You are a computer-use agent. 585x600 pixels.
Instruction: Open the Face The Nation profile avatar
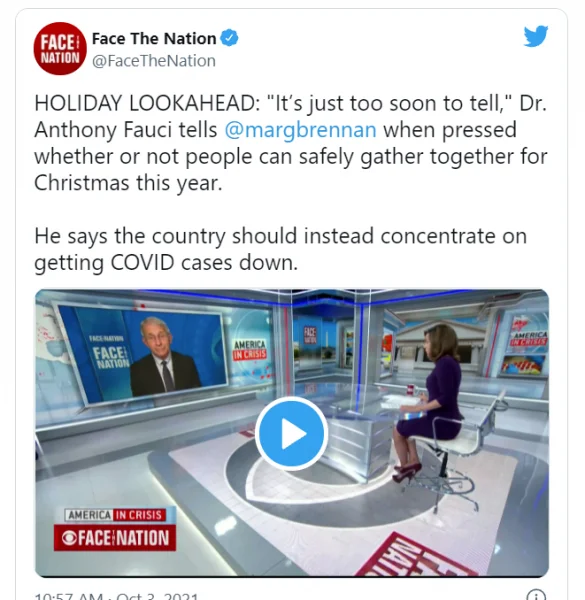point(60,49)
